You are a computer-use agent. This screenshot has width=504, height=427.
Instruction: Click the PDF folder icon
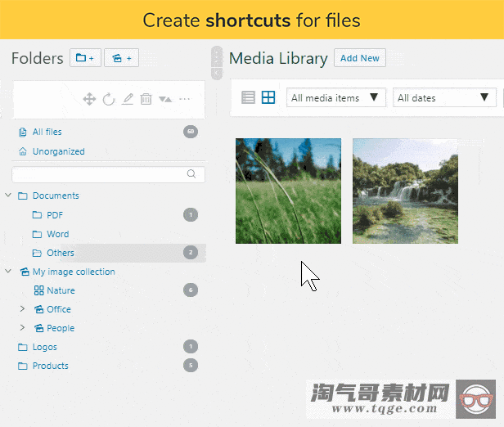(x=38, y=214)
